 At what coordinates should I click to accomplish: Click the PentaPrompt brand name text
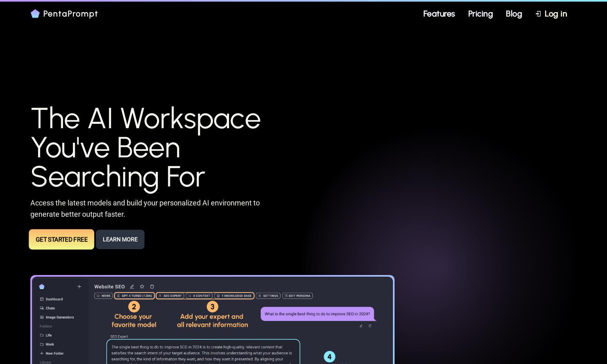coord(70,14)
